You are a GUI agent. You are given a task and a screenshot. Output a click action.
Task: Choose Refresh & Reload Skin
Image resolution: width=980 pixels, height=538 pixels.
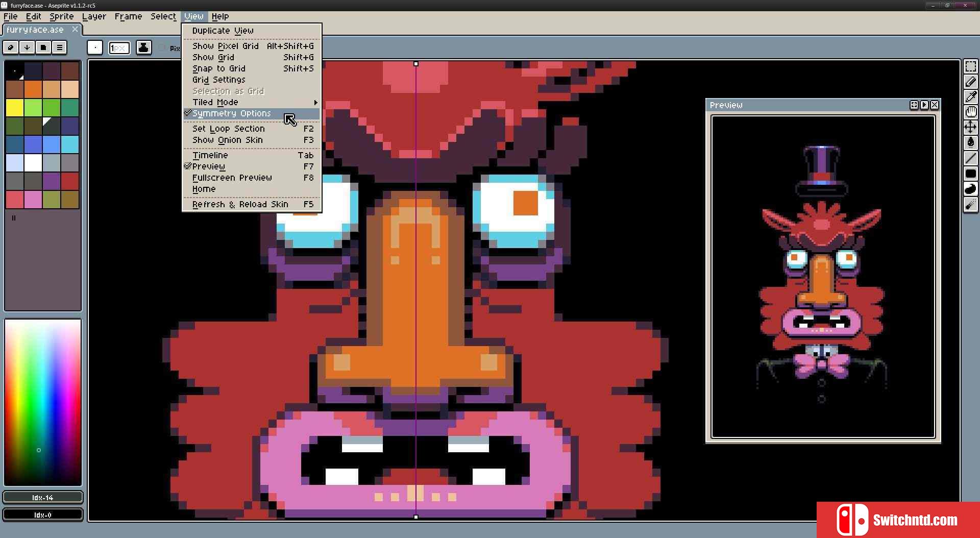(x=252, y=204)
